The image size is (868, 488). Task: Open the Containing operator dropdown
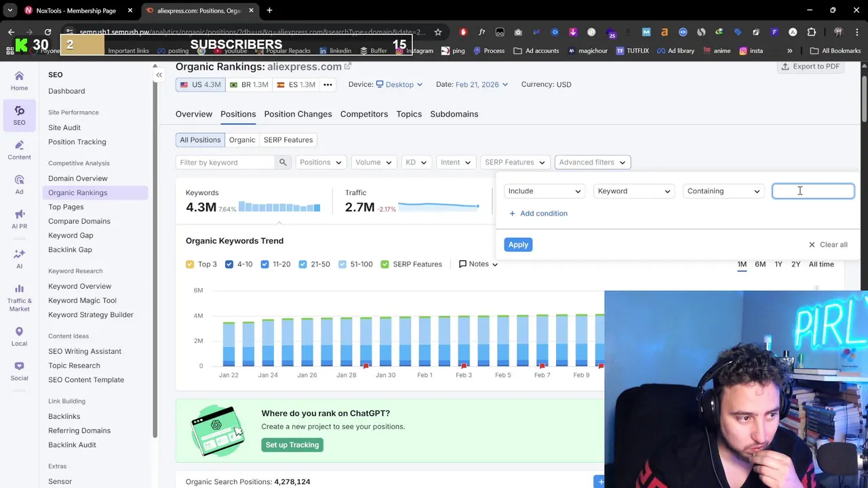tap(724, 191)
